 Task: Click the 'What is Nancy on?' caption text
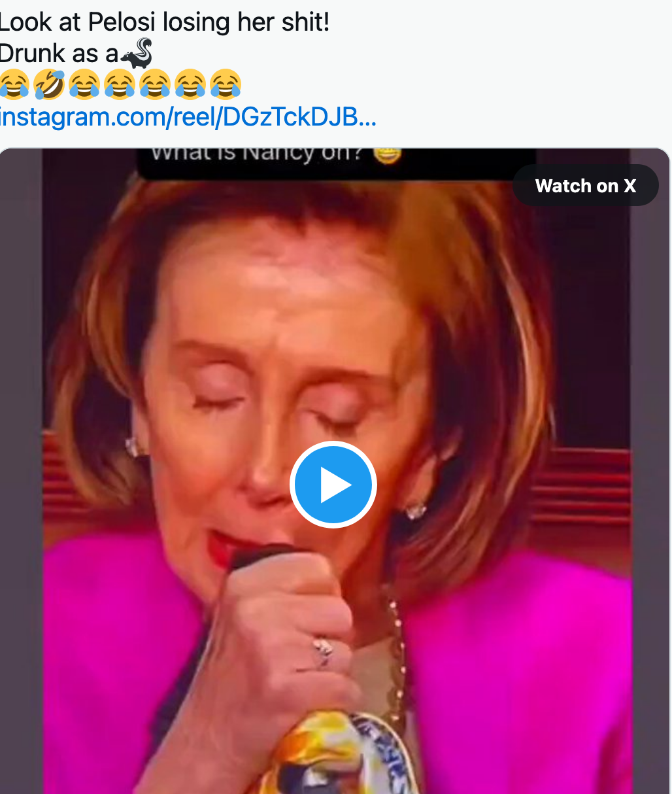point(256,154)
